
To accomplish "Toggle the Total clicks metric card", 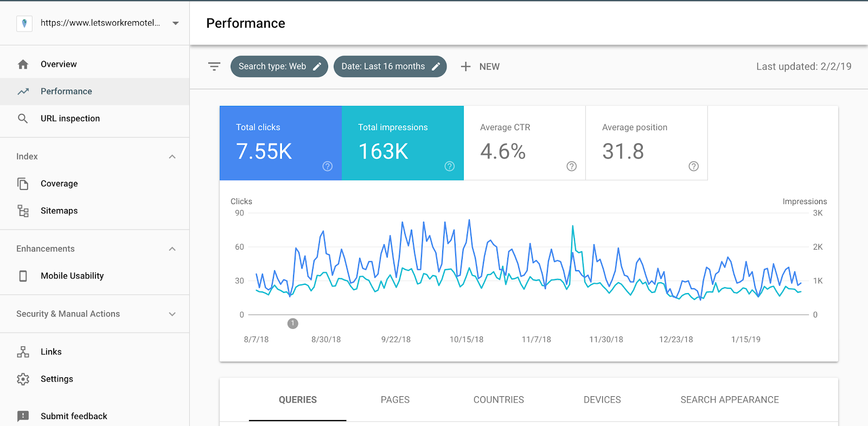I will tap(280, 143).
